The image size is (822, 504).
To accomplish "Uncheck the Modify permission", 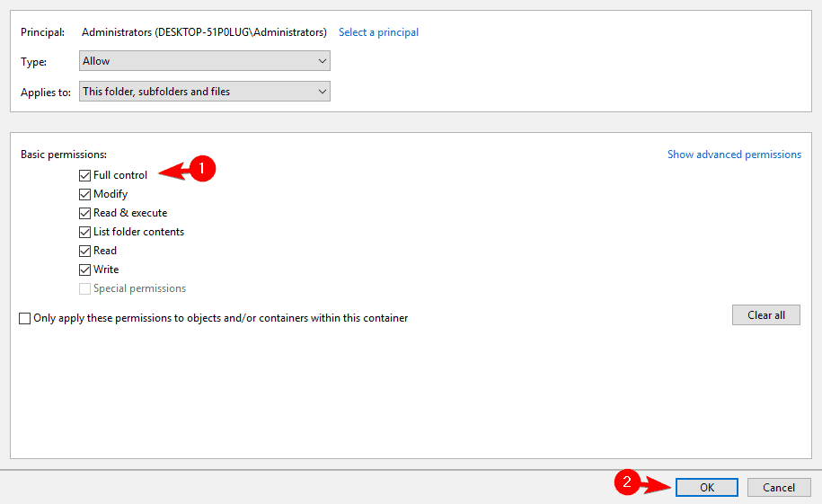I will (x=84, y=194).
